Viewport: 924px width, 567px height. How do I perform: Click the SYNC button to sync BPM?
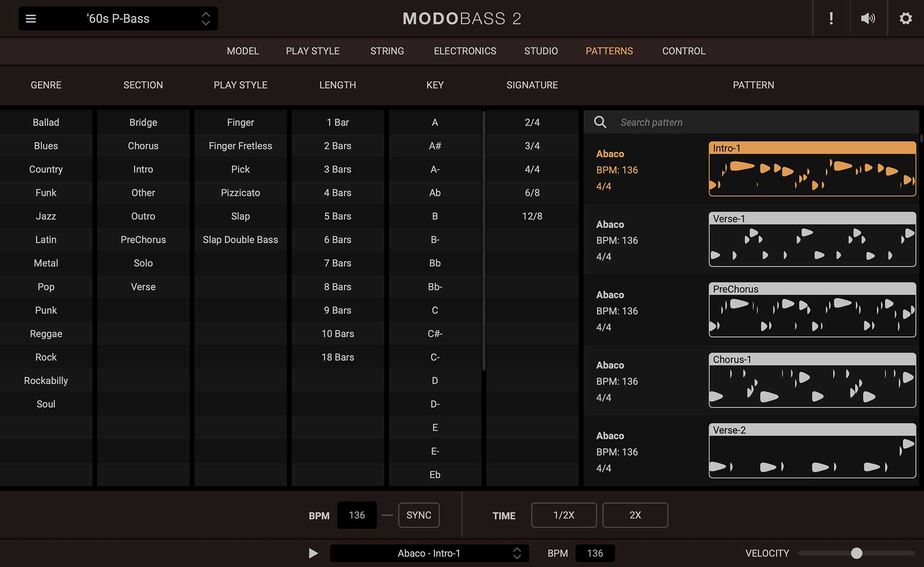(419, 515)
